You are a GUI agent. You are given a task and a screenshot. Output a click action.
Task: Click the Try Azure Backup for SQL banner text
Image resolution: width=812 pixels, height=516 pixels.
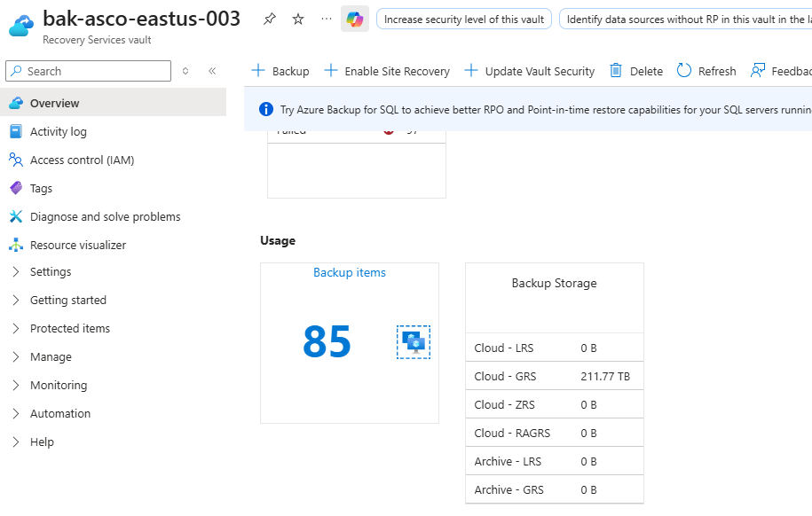[x=546, y=110]
